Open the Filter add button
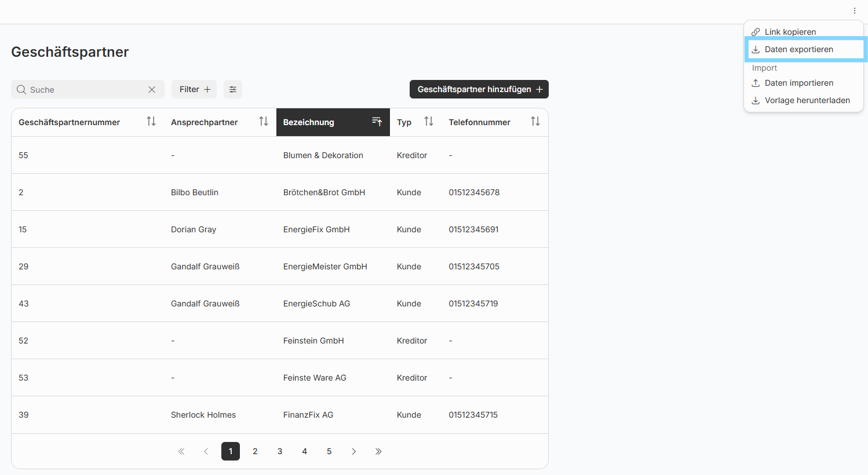868x475 pixels. (194, 89)
